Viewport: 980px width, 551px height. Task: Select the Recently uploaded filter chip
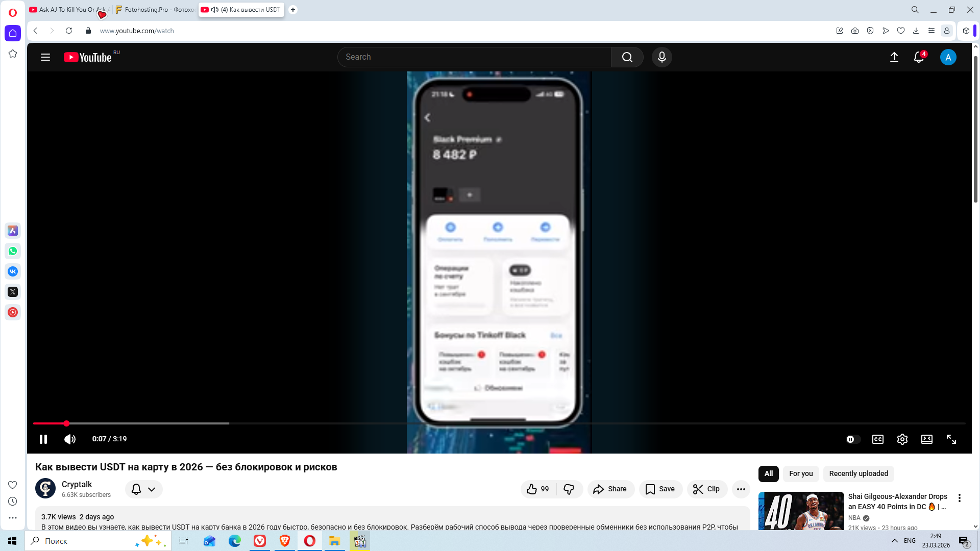tap(858, 473)
